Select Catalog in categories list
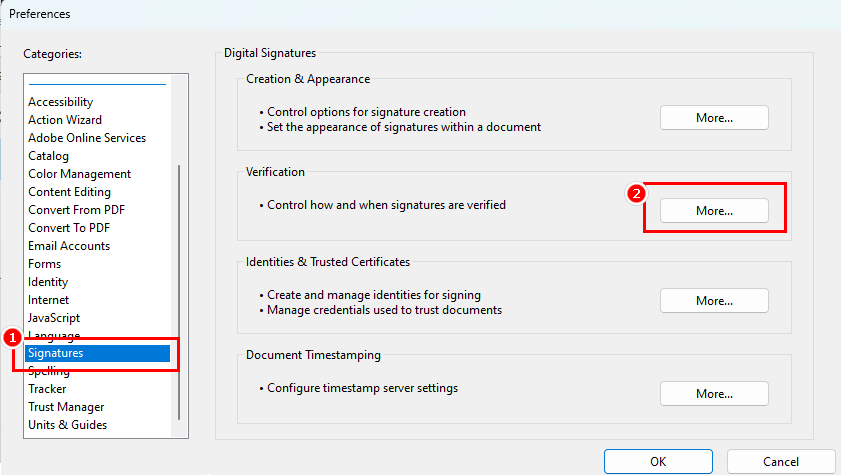The height and width of the screenshot is (475, 841). point(48,156)
